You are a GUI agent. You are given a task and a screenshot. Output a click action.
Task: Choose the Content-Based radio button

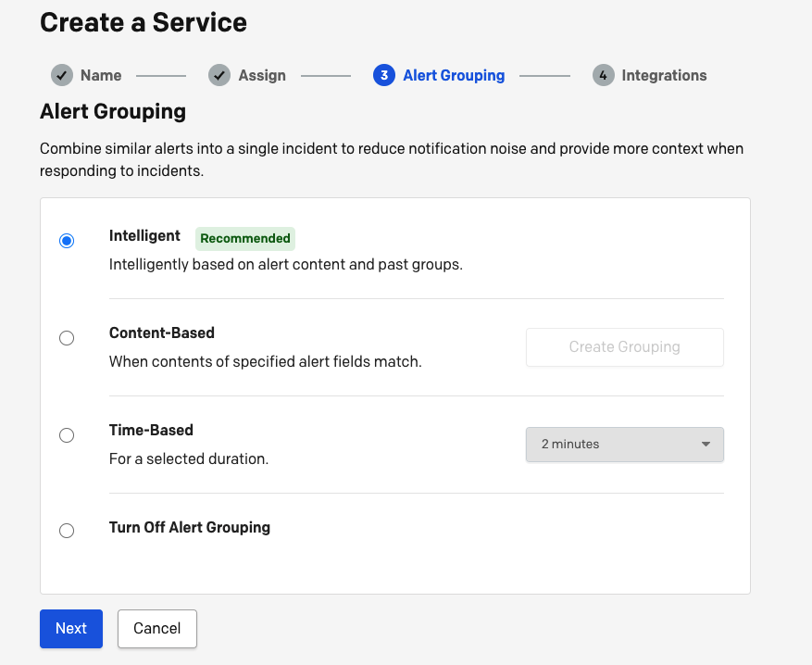pos(67,338)
